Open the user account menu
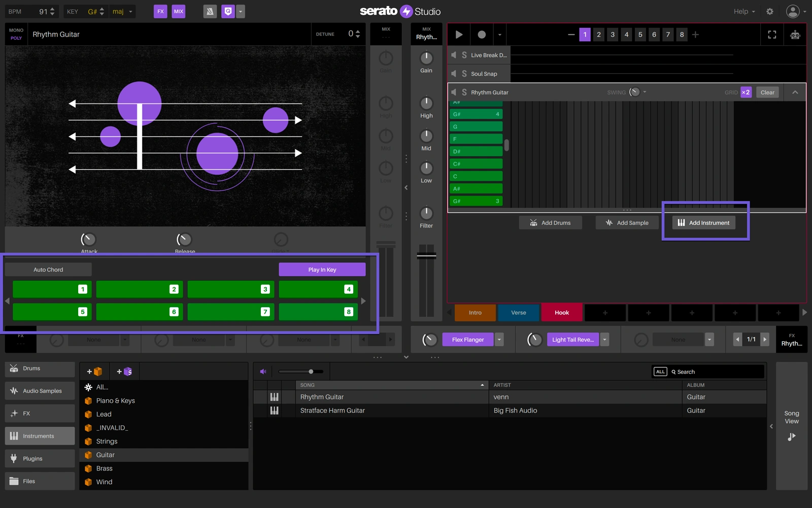The height and width of the screenshot is (508, 812). pos(796,11)
